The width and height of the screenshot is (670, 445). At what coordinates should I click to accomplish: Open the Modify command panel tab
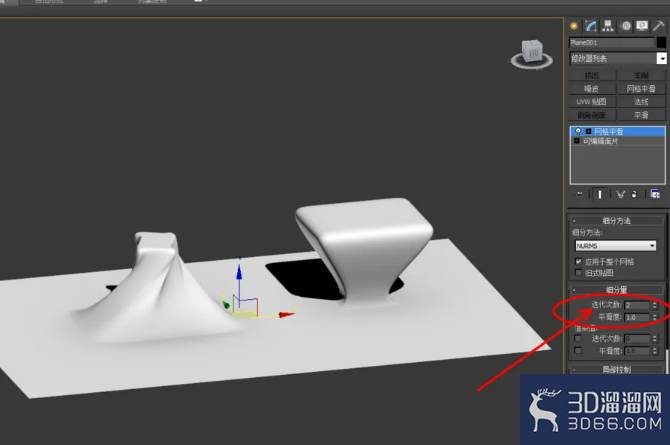(591, 26)
